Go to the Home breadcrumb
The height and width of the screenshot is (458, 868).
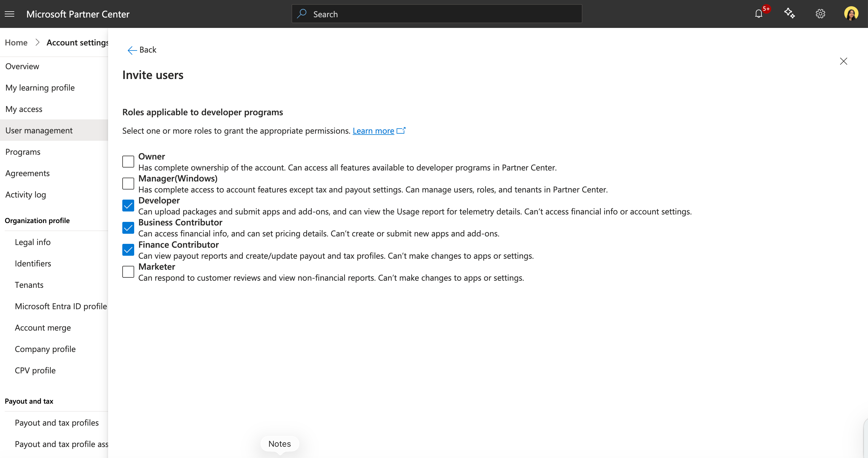coord(16,42)
